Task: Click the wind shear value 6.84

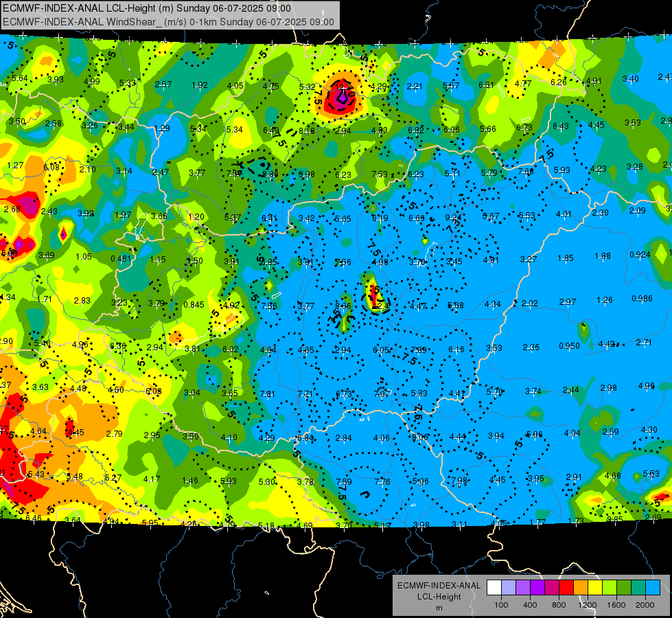Action: coord(305,438)
